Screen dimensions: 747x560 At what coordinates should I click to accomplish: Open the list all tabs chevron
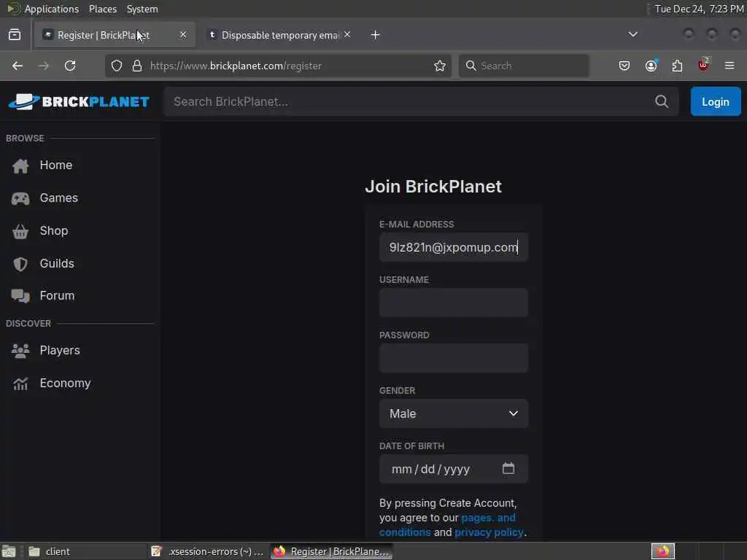633,34
